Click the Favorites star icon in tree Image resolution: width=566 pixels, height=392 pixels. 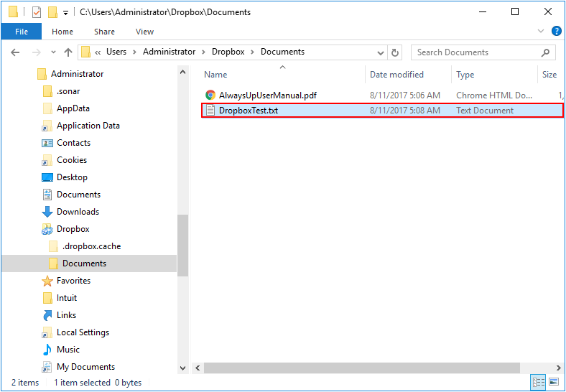pos(47,281)
